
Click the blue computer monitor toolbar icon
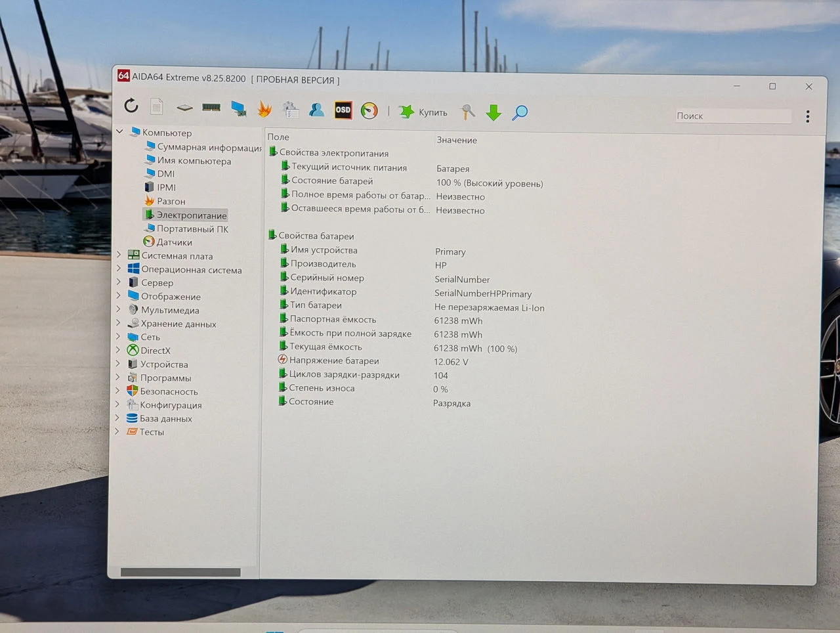pos(238,108)
